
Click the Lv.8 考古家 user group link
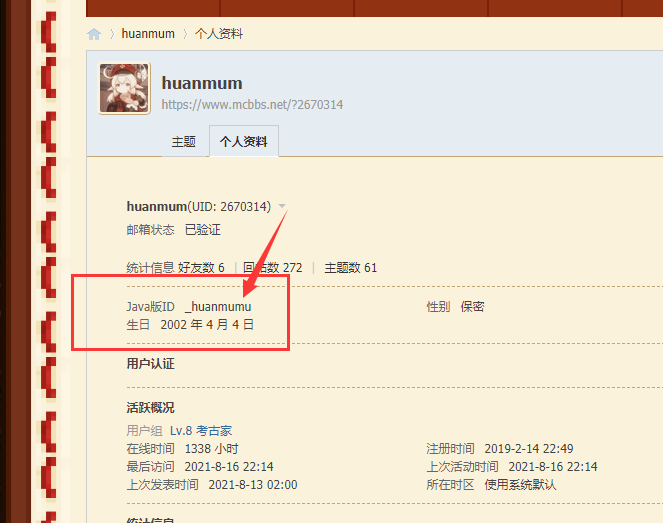[201, 431]
